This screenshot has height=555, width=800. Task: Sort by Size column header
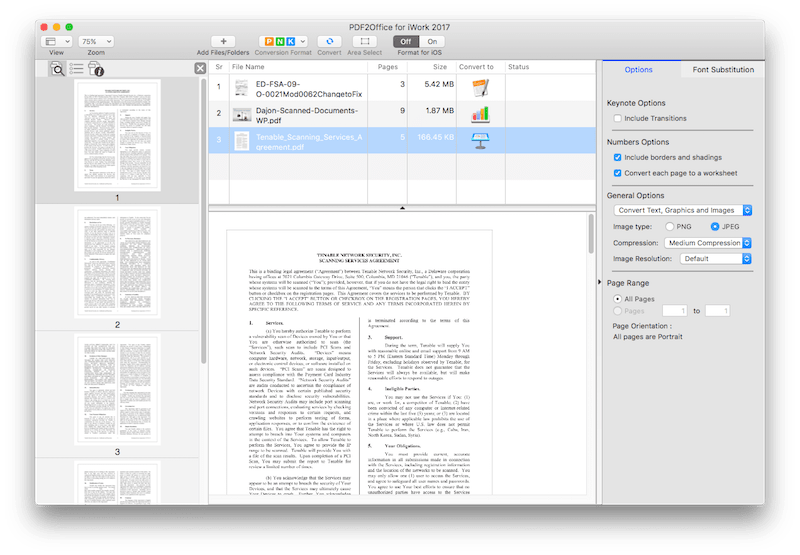pos(432,67)
